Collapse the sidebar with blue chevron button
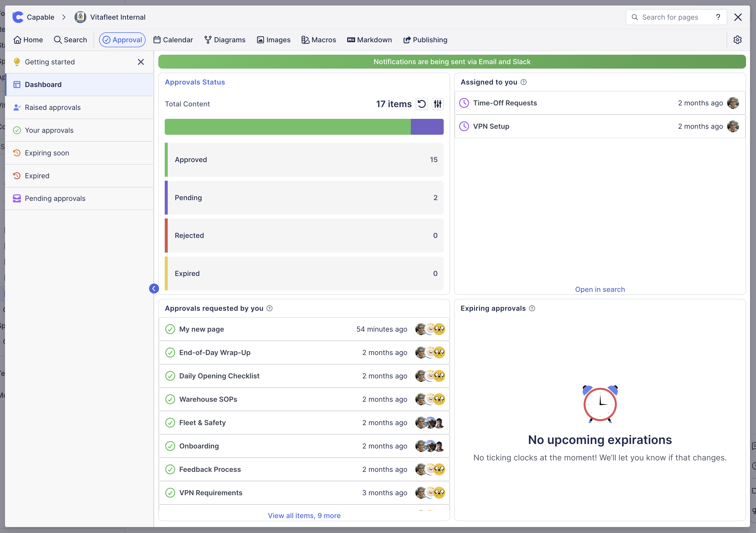This screenshot has width=756, height=533. pos(154,289)
